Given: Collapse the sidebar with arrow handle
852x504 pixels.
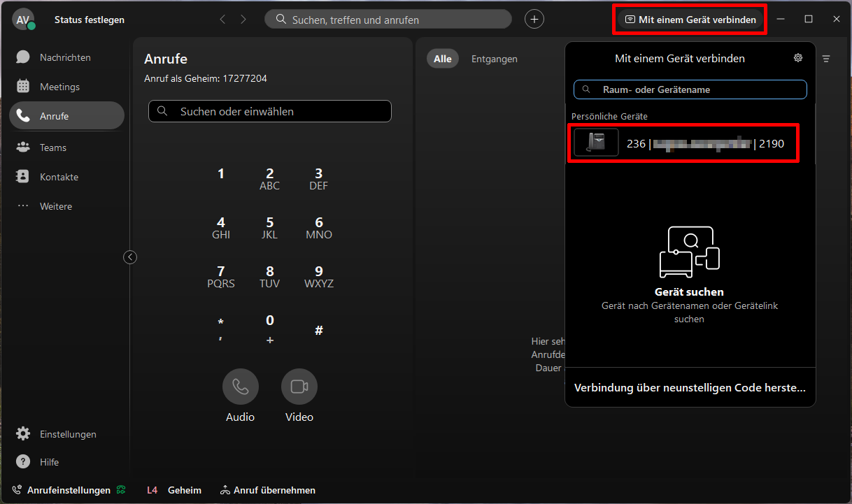Looking at the screenshot, I should tap(130, 257).
